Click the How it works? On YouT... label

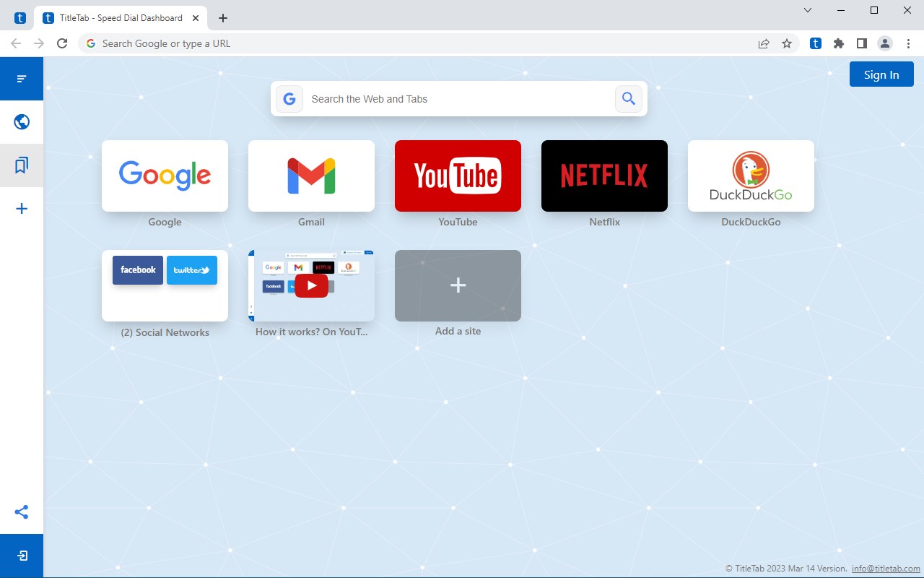[311, 332]
